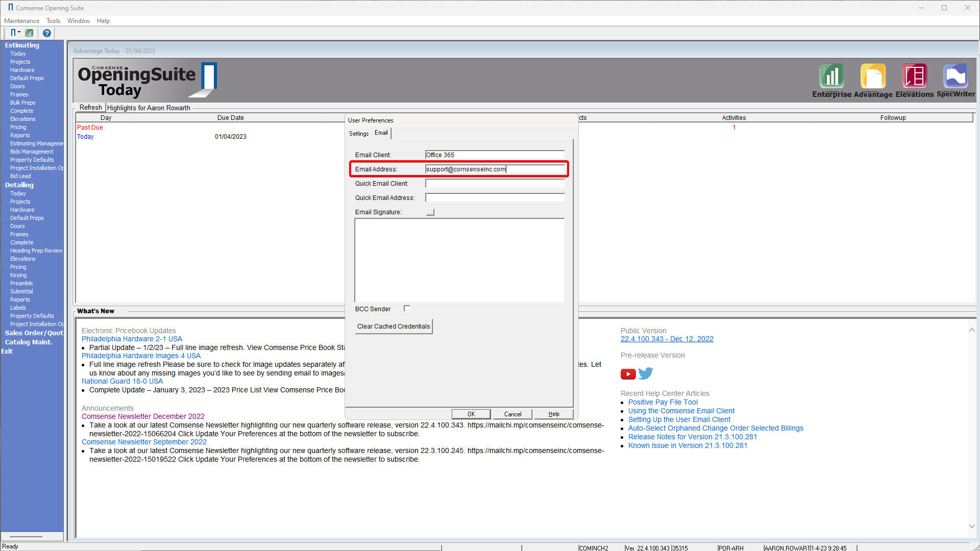980x551 pixels.
Task: Open help with the question mark icon
Action: tap(46, 33)
